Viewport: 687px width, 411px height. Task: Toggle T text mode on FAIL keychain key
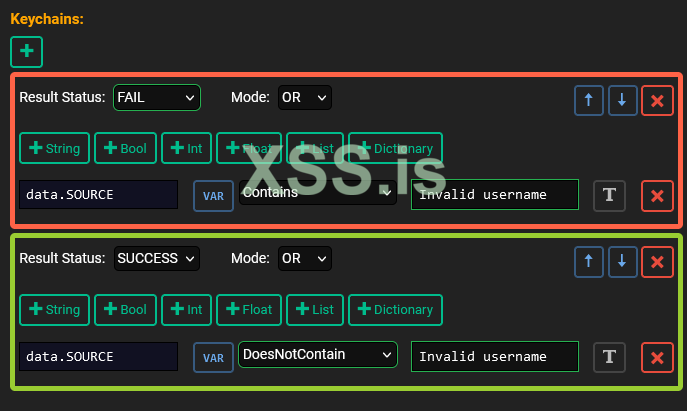609,196
